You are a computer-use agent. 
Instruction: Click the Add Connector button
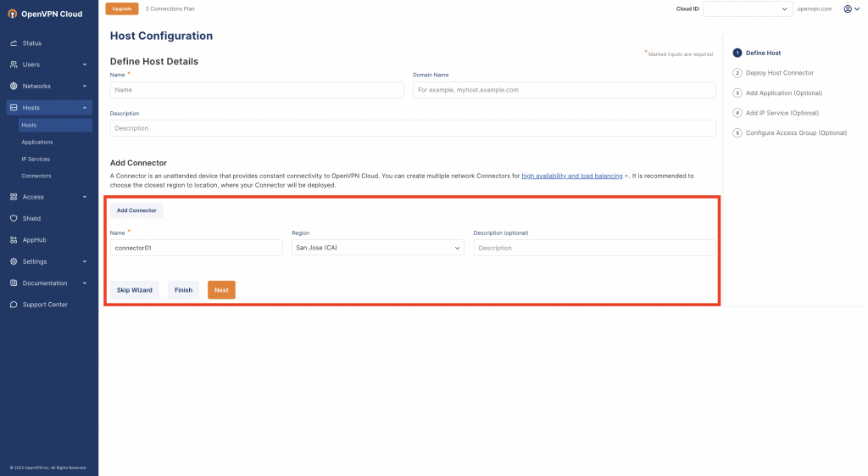tap(136, 210)
